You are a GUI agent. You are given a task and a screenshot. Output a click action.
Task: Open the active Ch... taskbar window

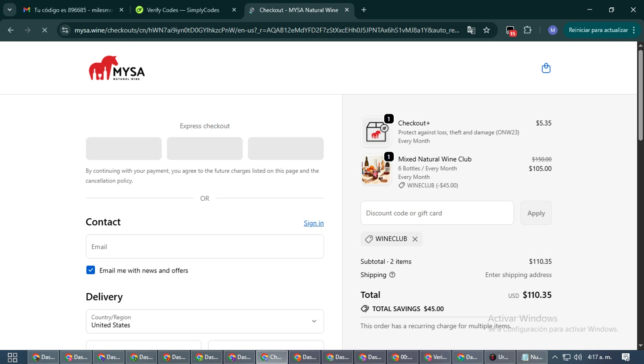click(272, 357)
